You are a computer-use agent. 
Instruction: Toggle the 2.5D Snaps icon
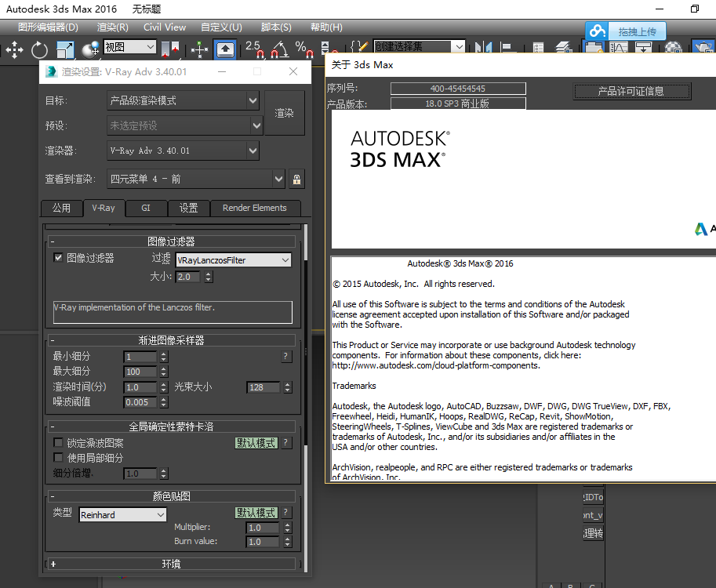(255, 49)
